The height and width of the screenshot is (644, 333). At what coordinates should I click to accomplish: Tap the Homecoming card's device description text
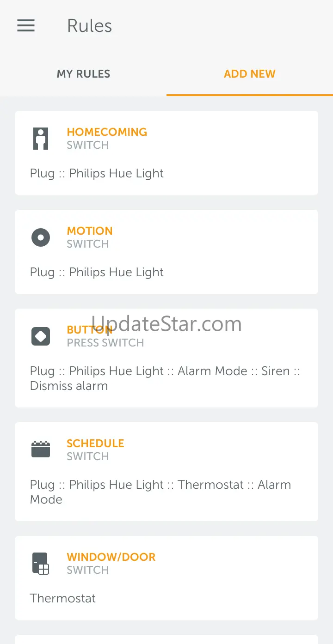(x=97, y=174)
